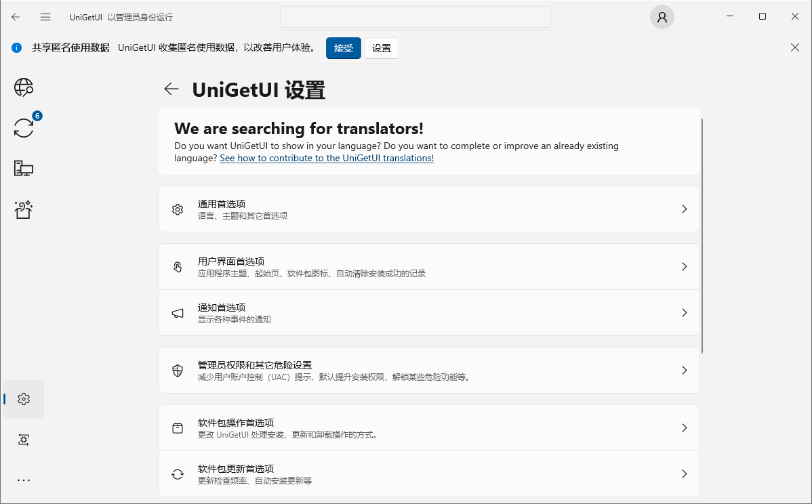Image resolution: width=812 pixels, height=504 pixels.
Task: Dismiss the usage data banner with X
Action: (794, 47)
